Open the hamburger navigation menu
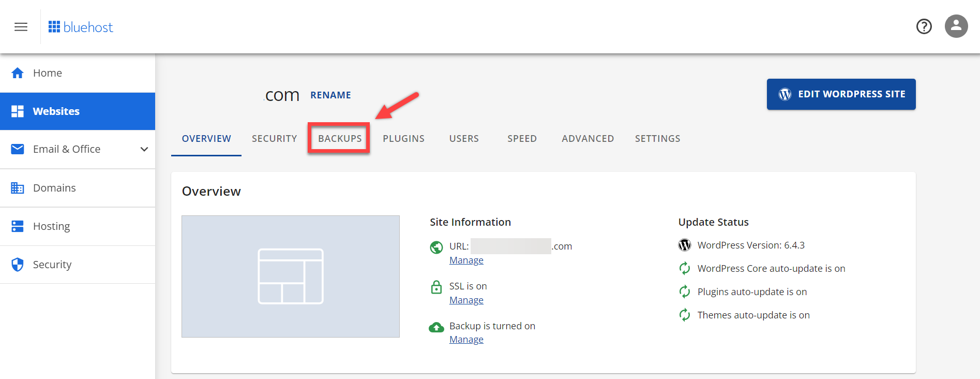Viewport: 980px width, 379px height. tap(21, 27)
